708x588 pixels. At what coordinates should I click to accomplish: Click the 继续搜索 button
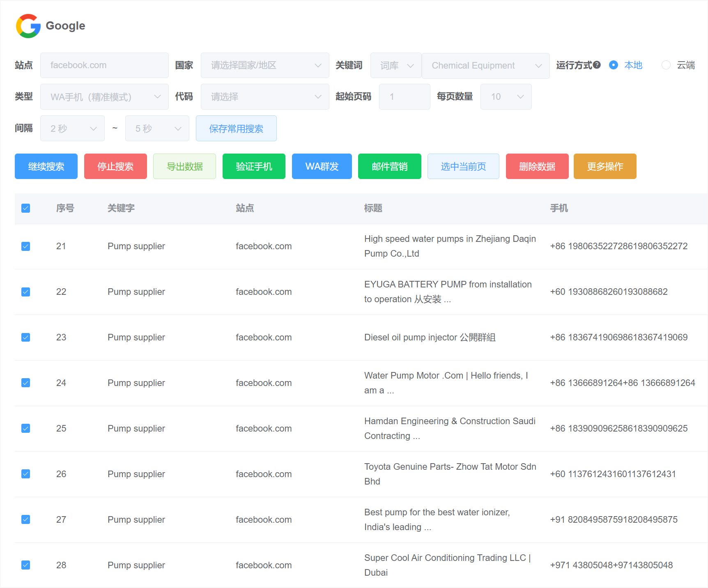46,166
